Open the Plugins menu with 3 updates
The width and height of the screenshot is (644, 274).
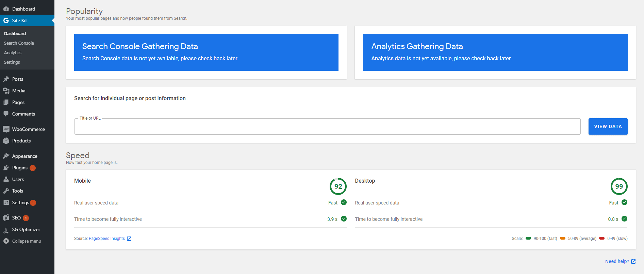point(20,168)
